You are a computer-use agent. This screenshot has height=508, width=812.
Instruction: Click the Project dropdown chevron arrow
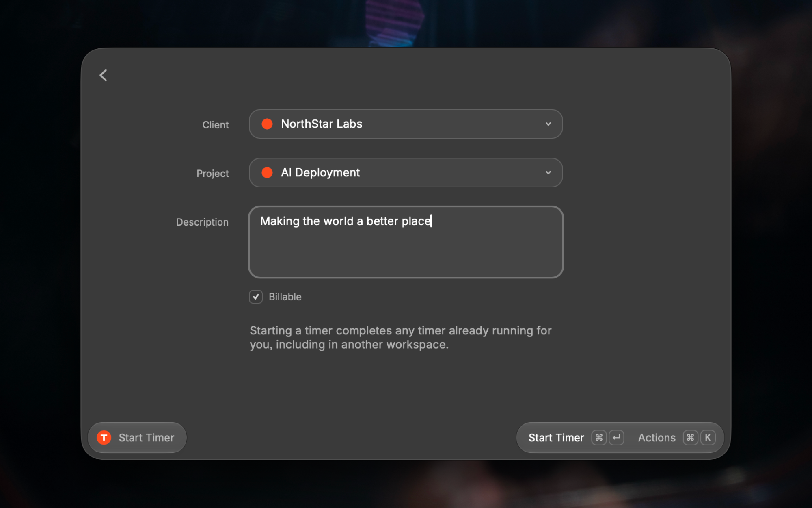pyautogui.click(x=548, y=173)
